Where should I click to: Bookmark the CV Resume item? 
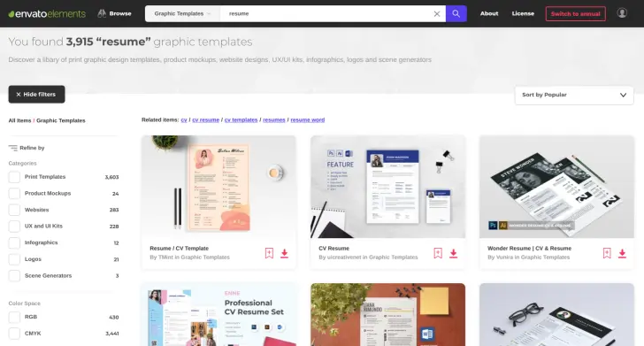(438, 253)
